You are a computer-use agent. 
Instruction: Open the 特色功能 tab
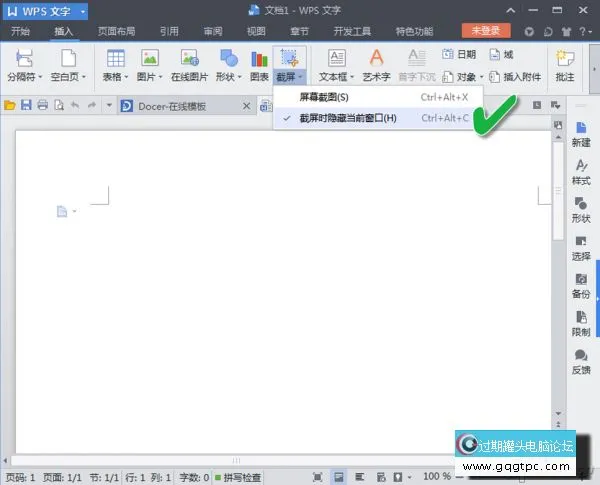click(x=414, y=31)
